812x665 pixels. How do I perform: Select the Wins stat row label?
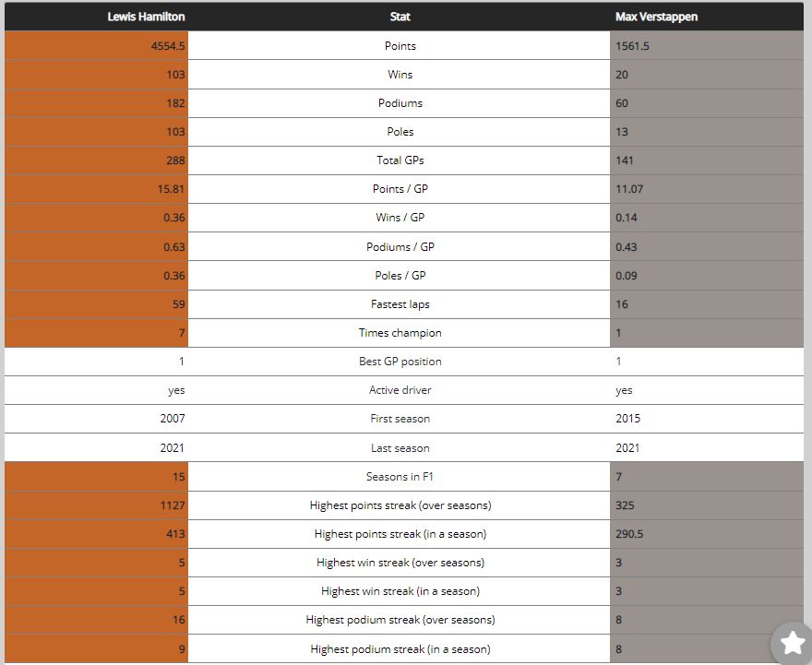pos(400,74)
